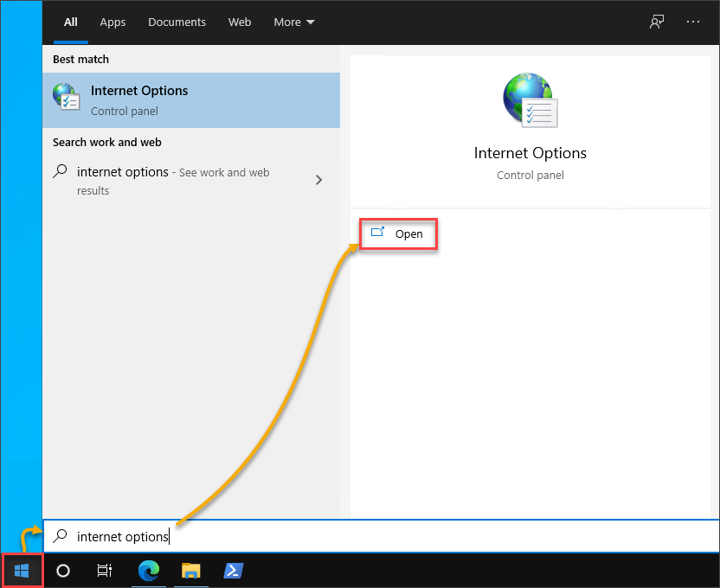
Task: Launch PowerShell from the taskbar
Action: point(233,571)
